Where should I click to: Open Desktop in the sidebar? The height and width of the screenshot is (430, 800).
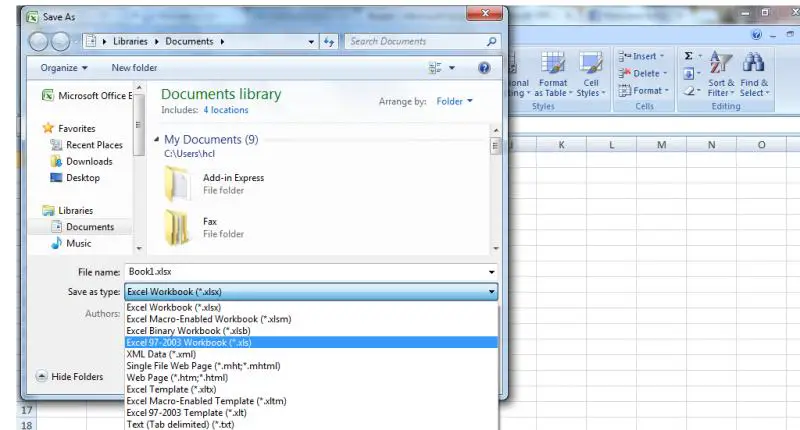coord(74,178)
